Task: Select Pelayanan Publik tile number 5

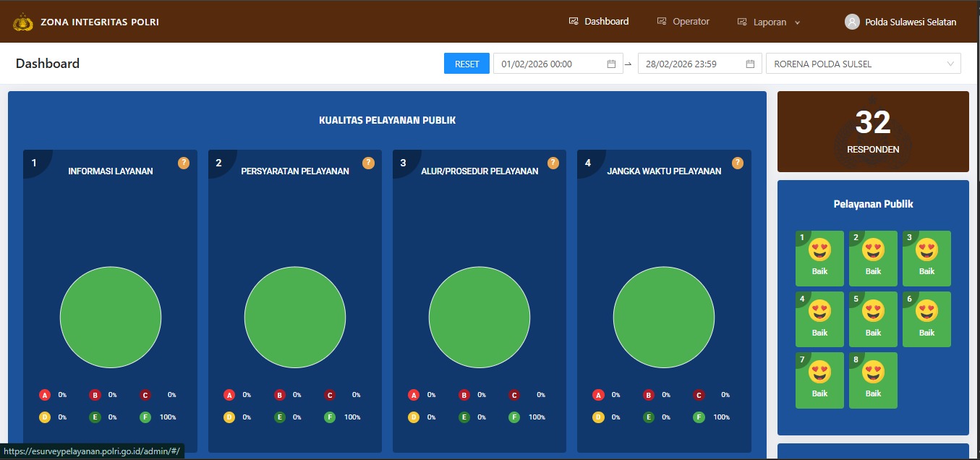Action: coord(873,319)
